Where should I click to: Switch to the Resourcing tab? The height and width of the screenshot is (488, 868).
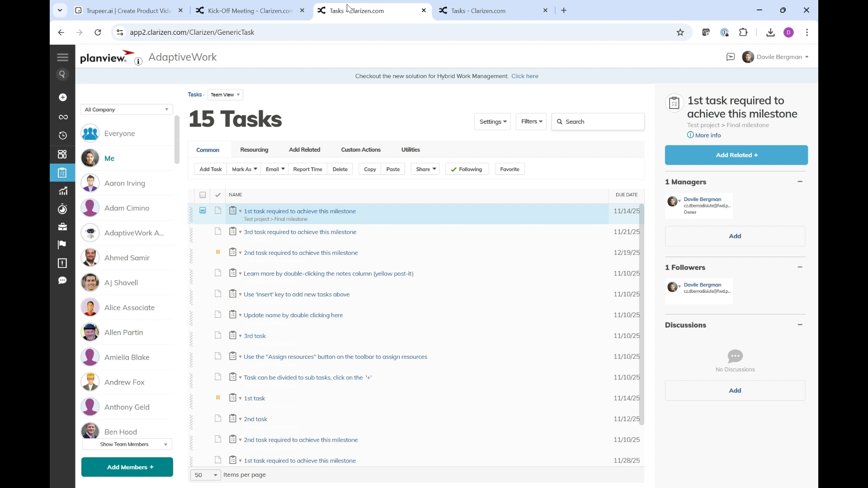coord(254,150)
